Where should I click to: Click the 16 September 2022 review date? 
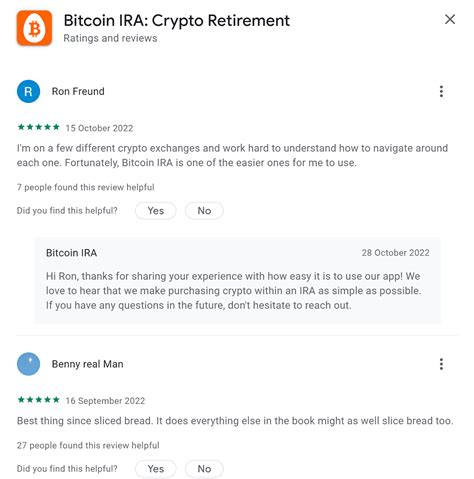tap(105, 401)
